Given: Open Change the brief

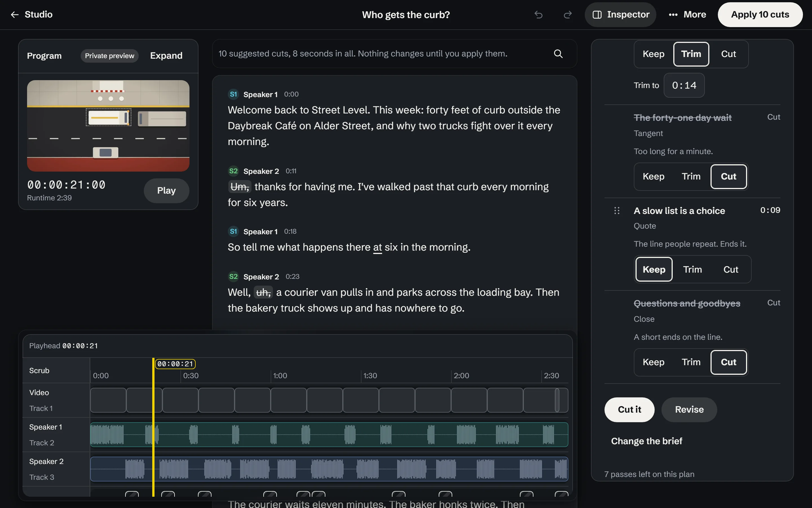Looking at the screenshot, I should [646, 441].
